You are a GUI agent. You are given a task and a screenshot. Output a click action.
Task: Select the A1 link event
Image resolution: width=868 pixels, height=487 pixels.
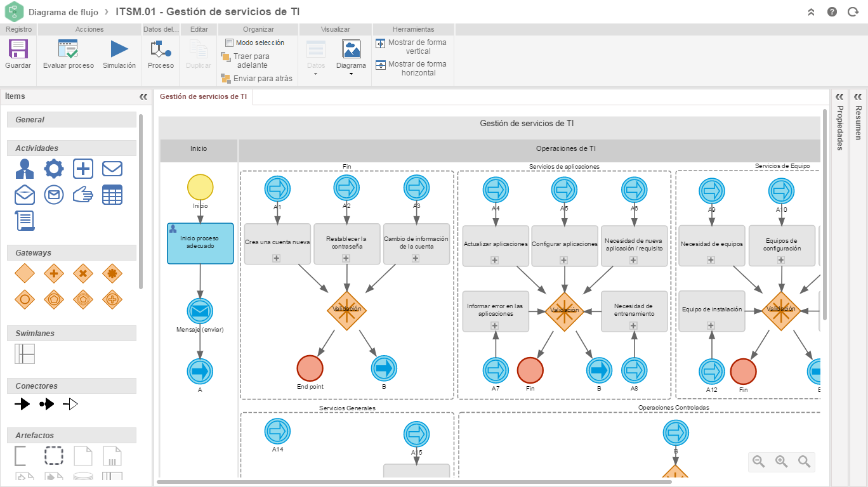click(x=277, y=189)
